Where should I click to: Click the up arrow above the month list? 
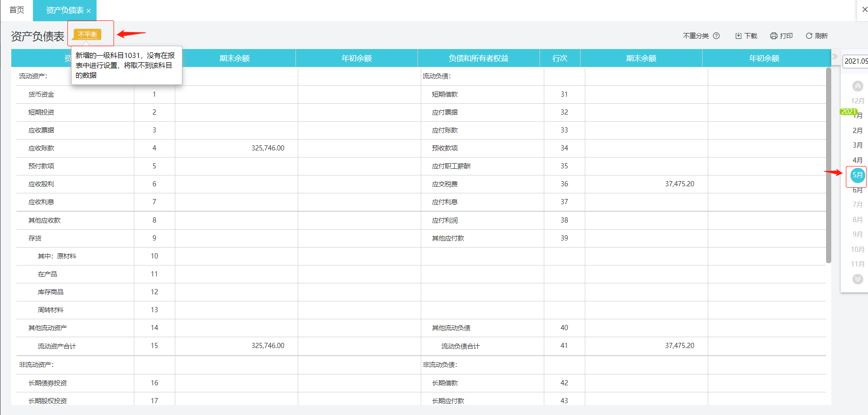(858, 86)
